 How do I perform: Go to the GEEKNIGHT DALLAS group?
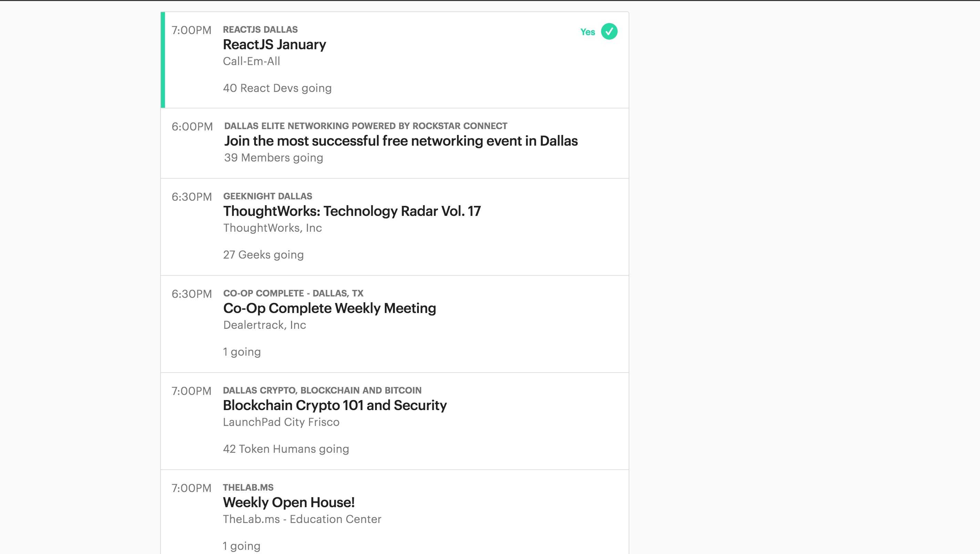pyautogui.click(x=267, y=196)
